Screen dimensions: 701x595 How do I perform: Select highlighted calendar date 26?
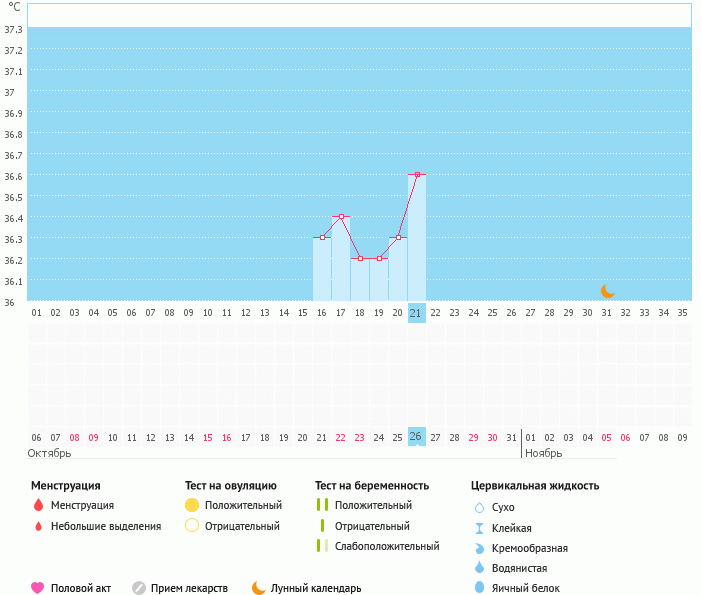[416, 437]
